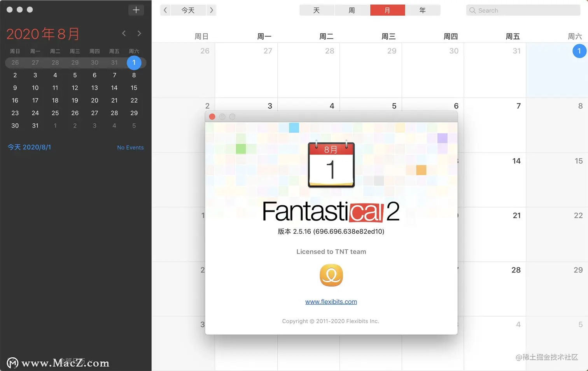The height and width of the screenshot is (371, 588).
Task: Open the www.flexibits.com link
Action: [331, 302]
